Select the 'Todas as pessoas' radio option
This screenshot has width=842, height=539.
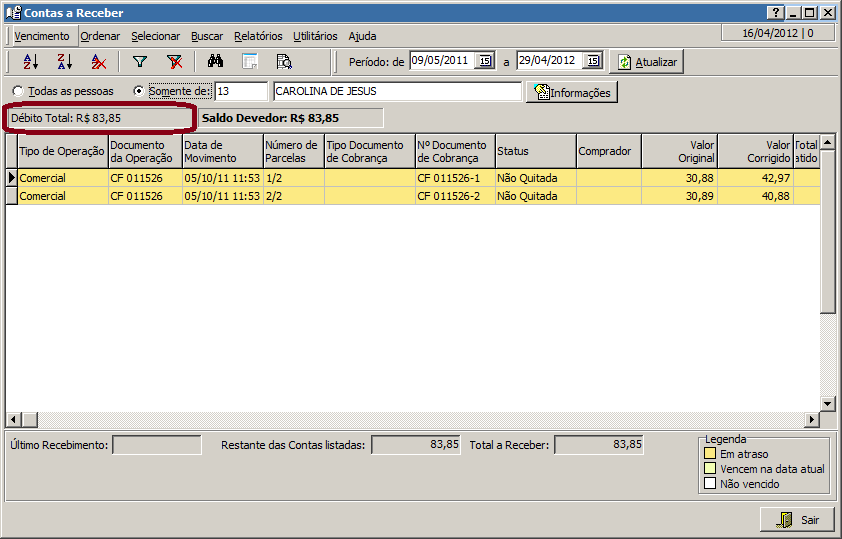point(18,92)
